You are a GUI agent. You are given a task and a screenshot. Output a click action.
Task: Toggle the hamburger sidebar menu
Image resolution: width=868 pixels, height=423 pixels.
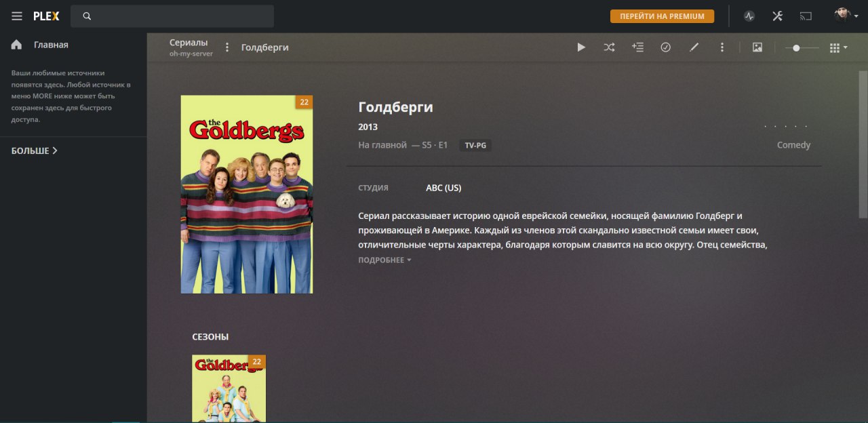(x=17, y=16)
